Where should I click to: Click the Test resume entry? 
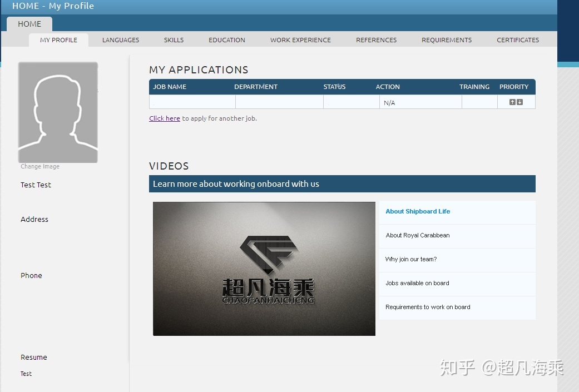(26, 374)
